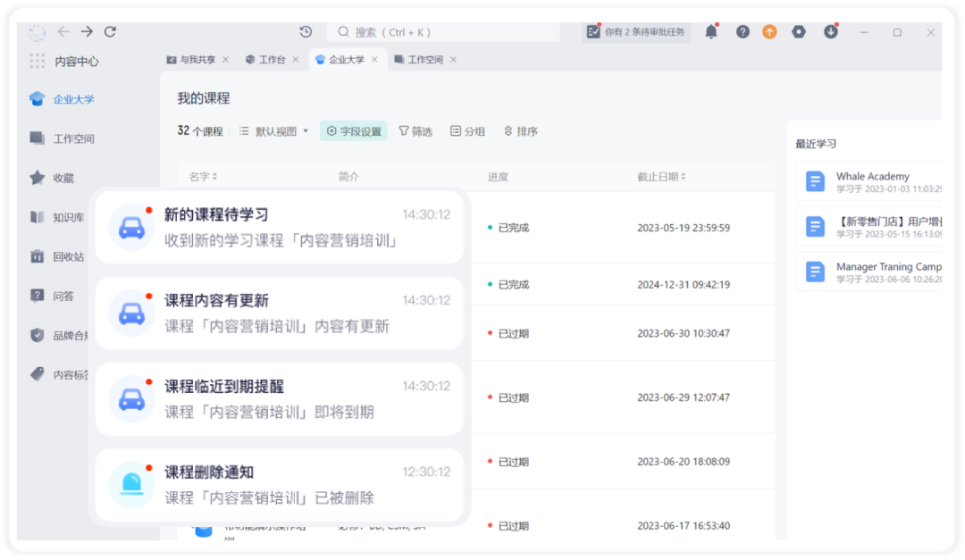Click the hexagon settings icon

799,32
